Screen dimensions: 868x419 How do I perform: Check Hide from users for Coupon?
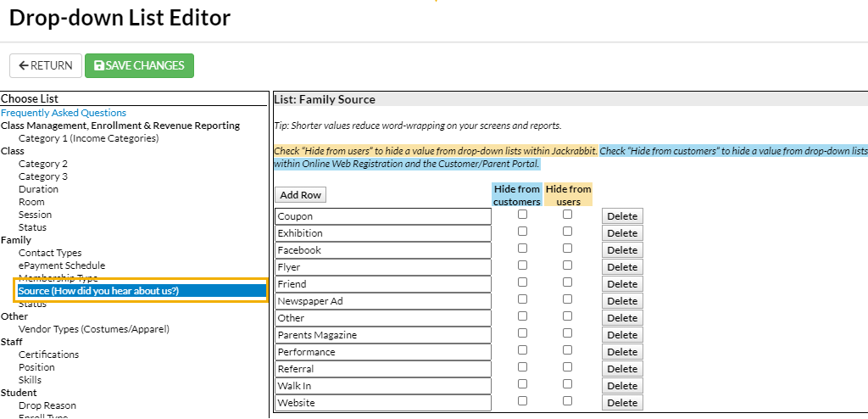(567, 215)
